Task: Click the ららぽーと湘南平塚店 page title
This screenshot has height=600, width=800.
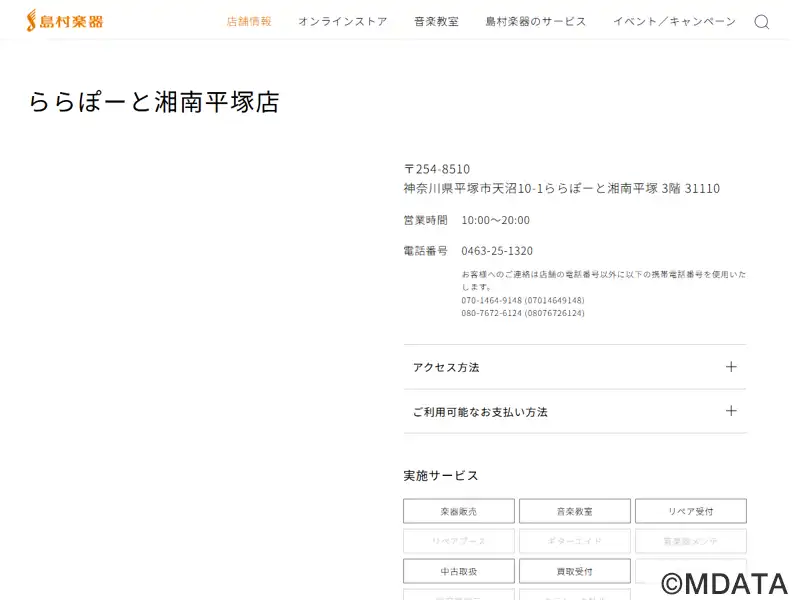Action: coord(154,102)
